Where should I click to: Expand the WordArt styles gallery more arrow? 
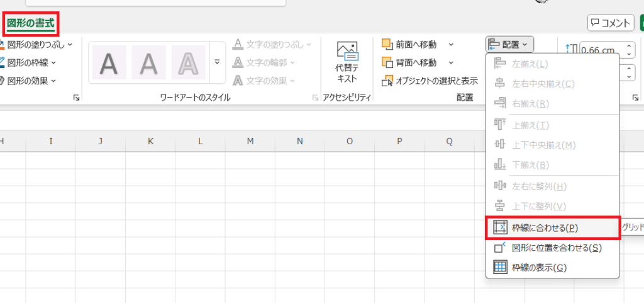click(217, 62)
